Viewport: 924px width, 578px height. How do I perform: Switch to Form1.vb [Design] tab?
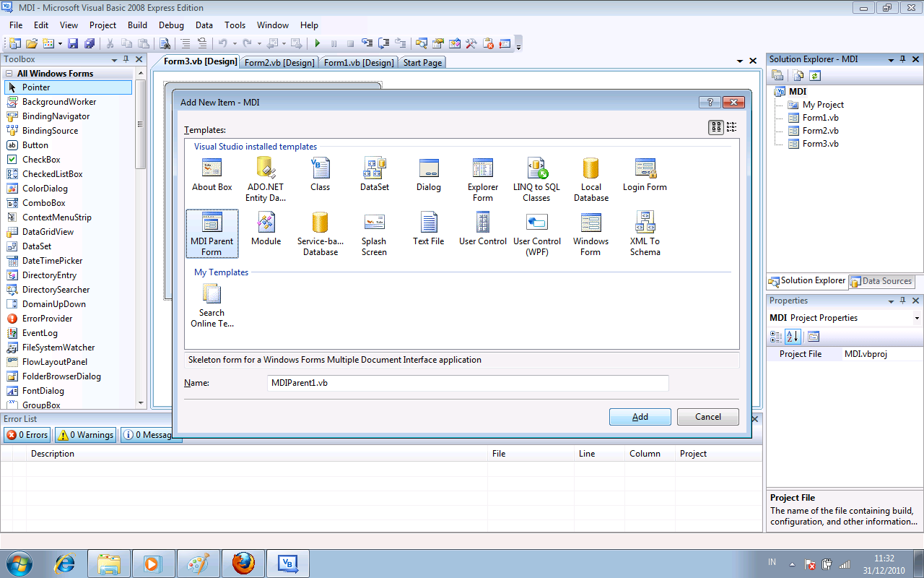(359, 63)
